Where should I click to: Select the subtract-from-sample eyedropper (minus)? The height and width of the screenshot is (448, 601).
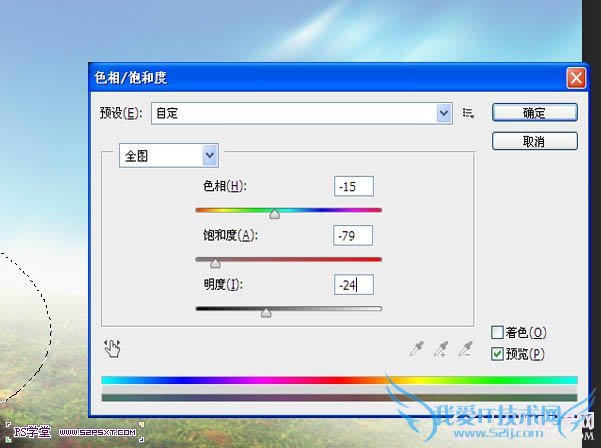(465, 349)
